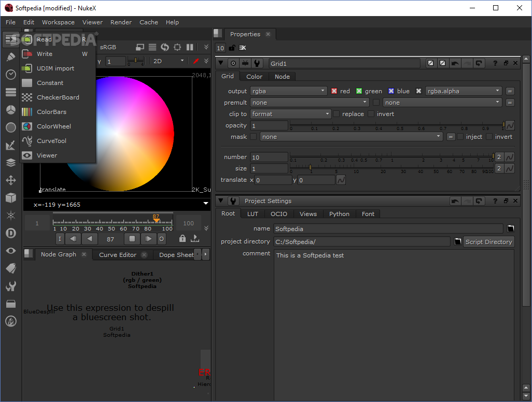Open the 3D nodes toolbar menu

point(11,197)
